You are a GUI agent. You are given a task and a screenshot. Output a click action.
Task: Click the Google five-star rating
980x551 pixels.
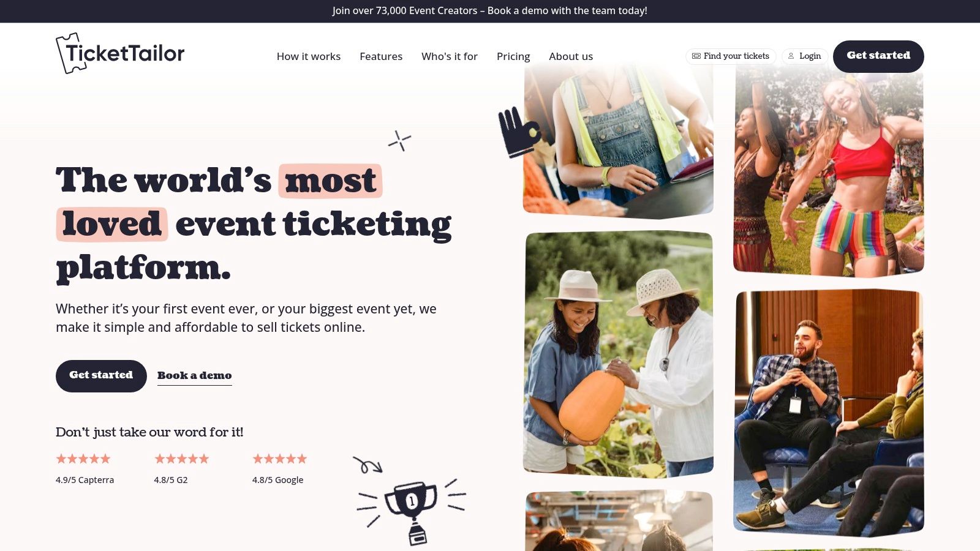coord(279,459)
